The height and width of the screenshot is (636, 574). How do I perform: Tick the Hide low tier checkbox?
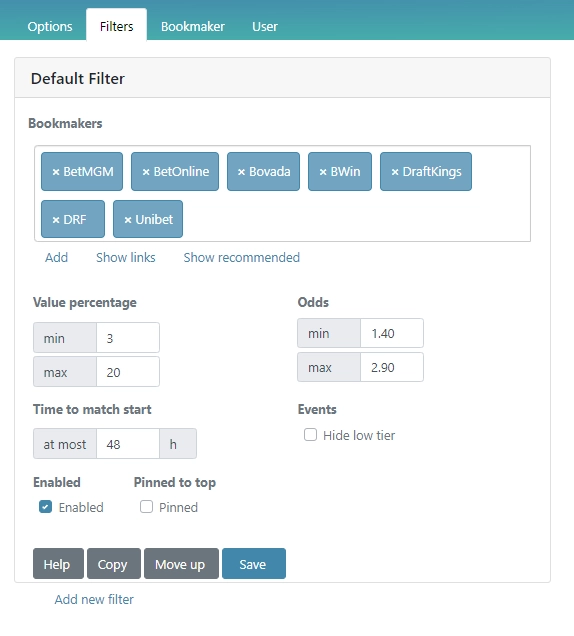310,435
